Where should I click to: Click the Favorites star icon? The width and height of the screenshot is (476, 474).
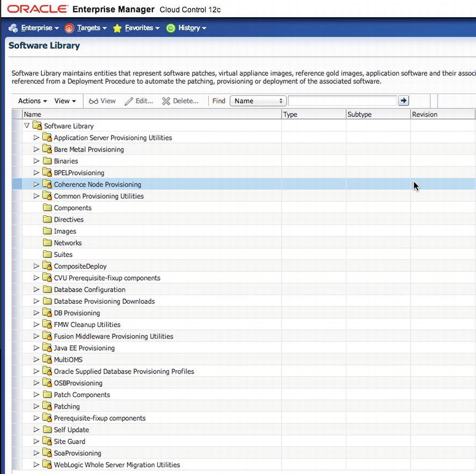coord(118,28)
